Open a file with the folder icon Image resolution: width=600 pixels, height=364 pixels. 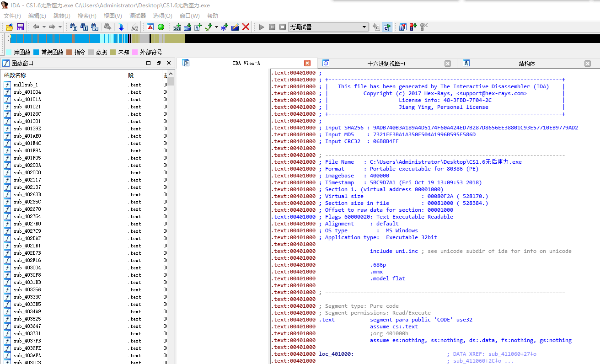click(x=9, y=27)
